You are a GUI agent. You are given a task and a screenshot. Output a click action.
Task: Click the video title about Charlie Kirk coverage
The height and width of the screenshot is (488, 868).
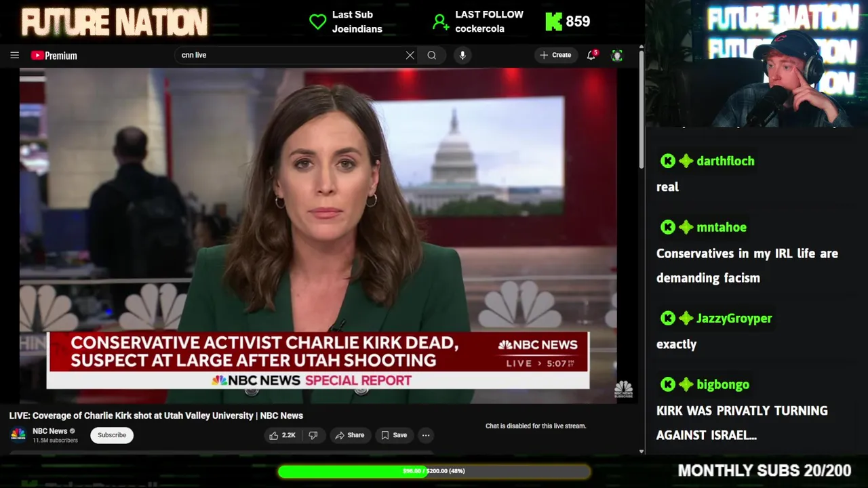(x=156, y=415)
